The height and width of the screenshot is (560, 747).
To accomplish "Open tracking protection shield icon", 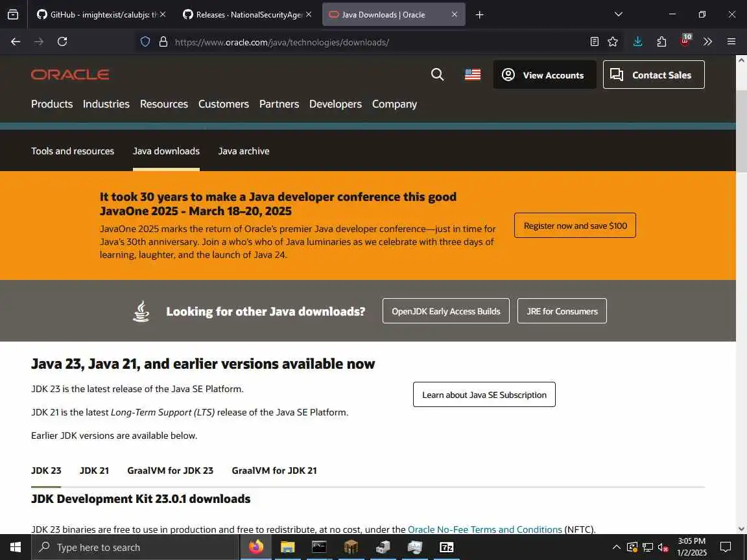I will coord(145,42).
